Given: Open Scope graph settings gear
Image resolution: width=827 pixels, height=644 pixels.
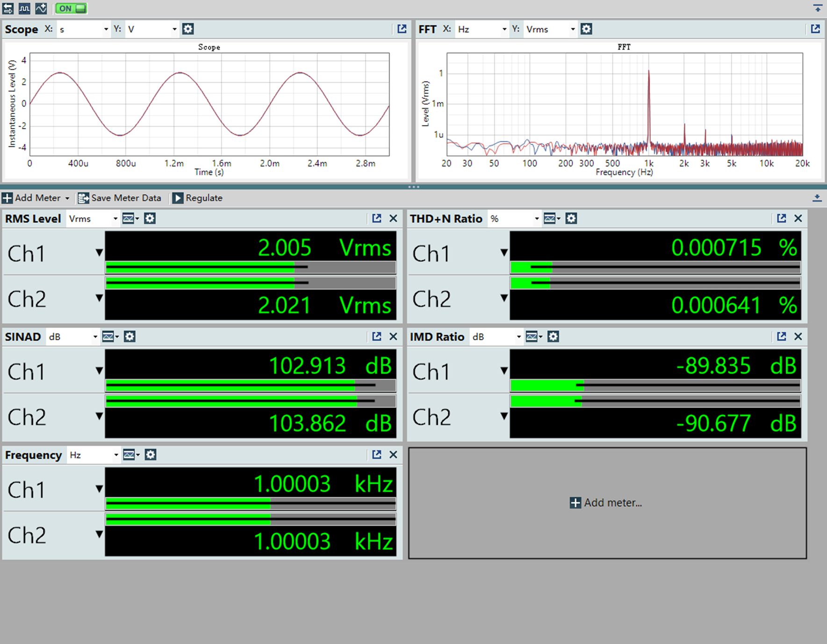Looking at the screenshot, I should coord(188,29).
